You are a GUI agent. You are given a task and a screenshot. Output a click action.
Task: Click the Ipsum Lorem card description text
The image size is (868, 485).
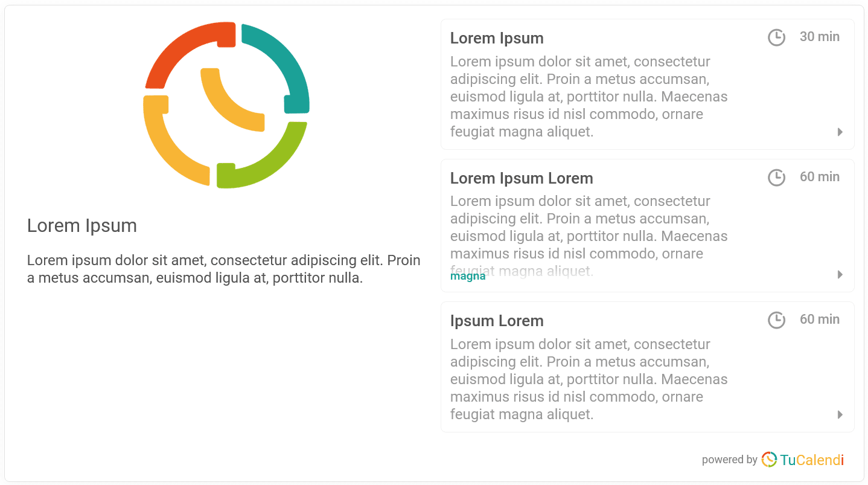point(589,379)
